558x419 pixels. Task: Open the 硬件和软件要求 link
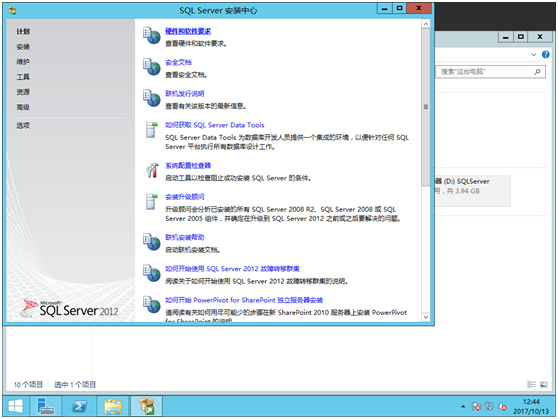coord(188,31)
